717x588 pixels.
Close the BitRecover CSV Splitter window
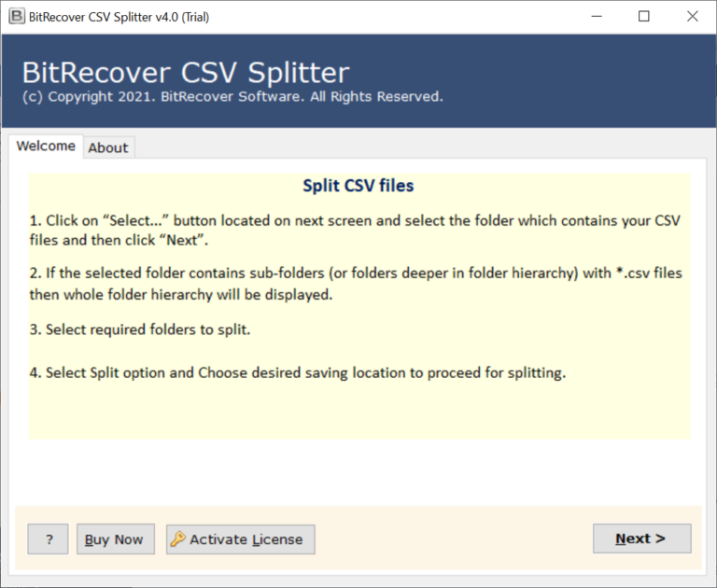pyautogui.click(x=693, y=17)
